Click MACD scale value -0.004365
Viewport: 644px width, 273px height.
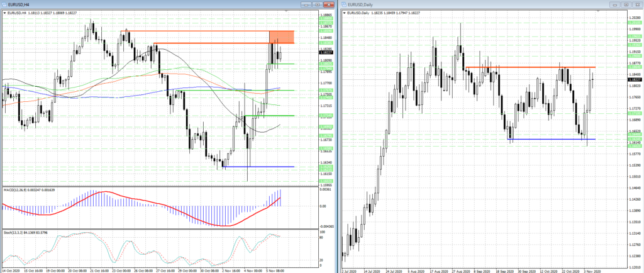326,226
